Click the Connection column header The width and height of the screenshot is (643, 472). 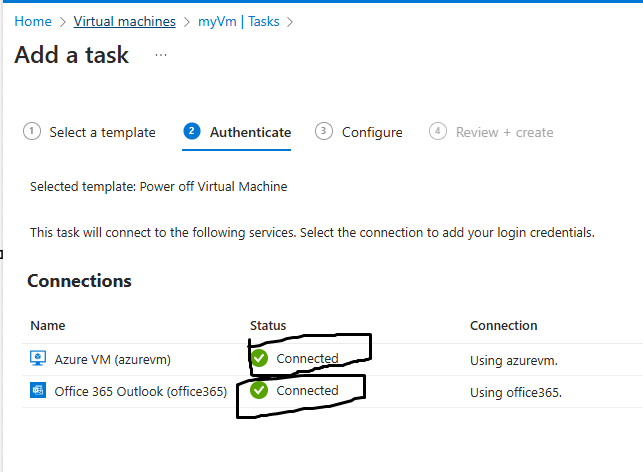tap(503, 326)
